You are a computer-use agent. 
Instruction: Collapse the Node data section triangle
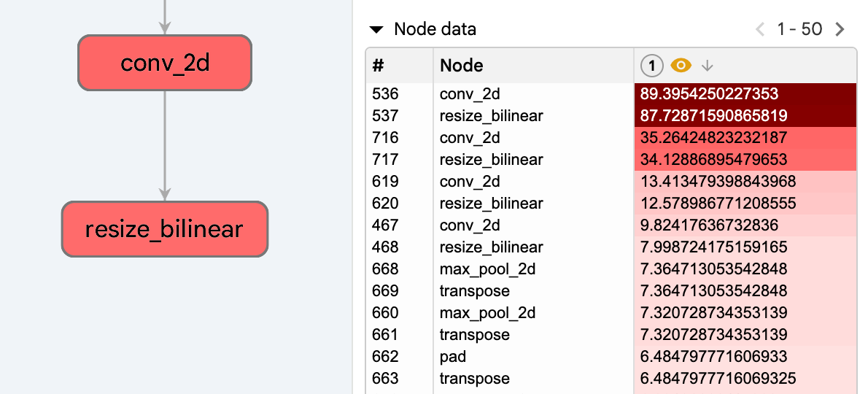[x=376, y=30]
